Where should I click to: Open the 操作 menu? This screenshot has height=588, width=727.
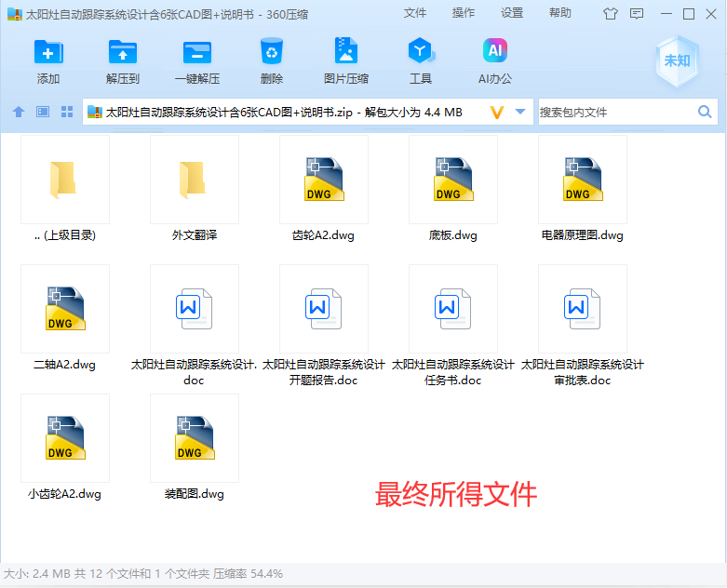464,13
